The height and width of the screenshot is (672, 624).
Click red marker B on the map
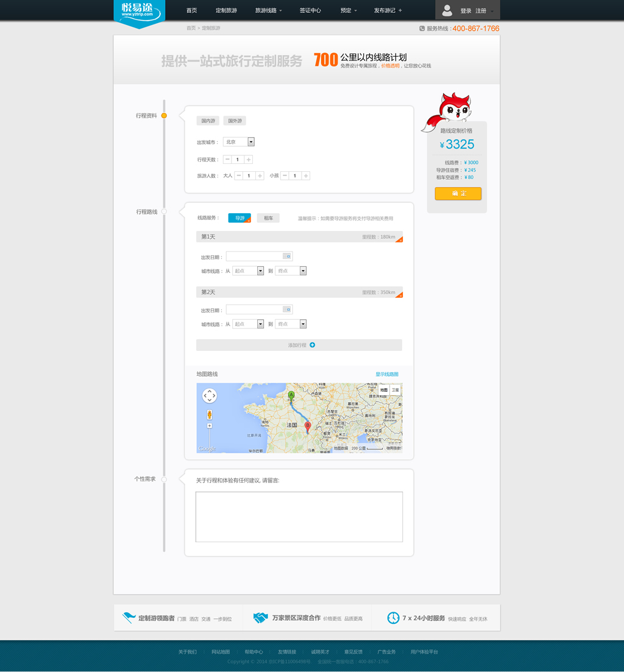[307, 426]
